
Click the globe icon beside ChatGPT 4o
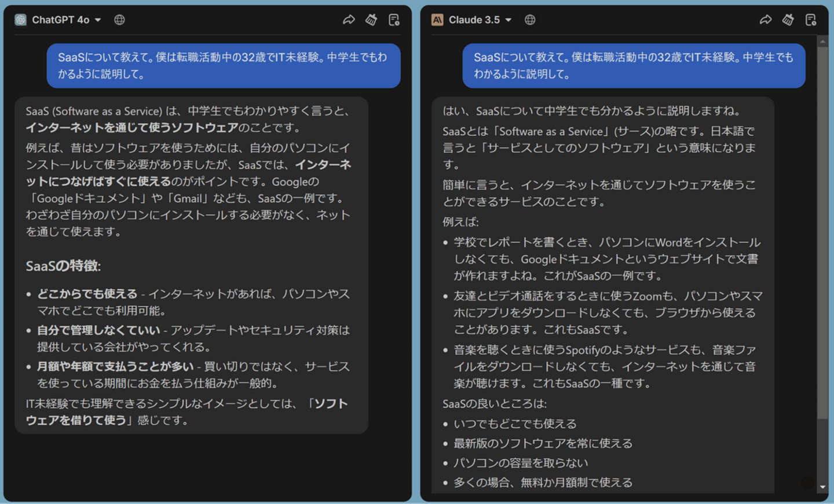[x=119, y=20]
